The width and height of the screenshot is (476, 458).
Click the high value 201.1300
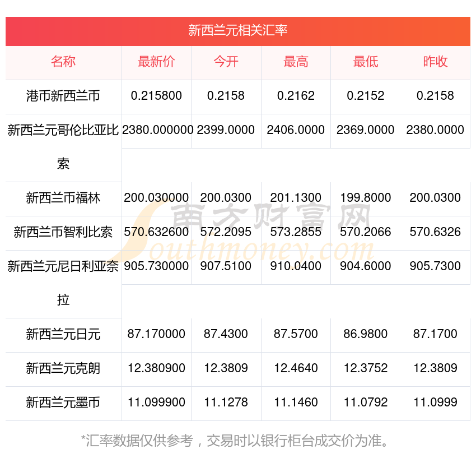pos(296,198)
